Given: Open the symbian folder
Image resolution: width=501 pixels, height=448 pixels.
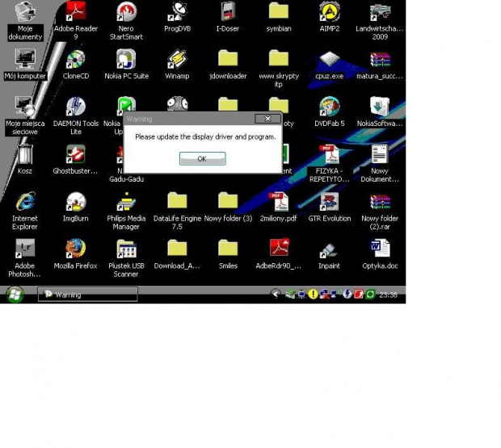Looking at the screenshot, I should pos(279,13).
